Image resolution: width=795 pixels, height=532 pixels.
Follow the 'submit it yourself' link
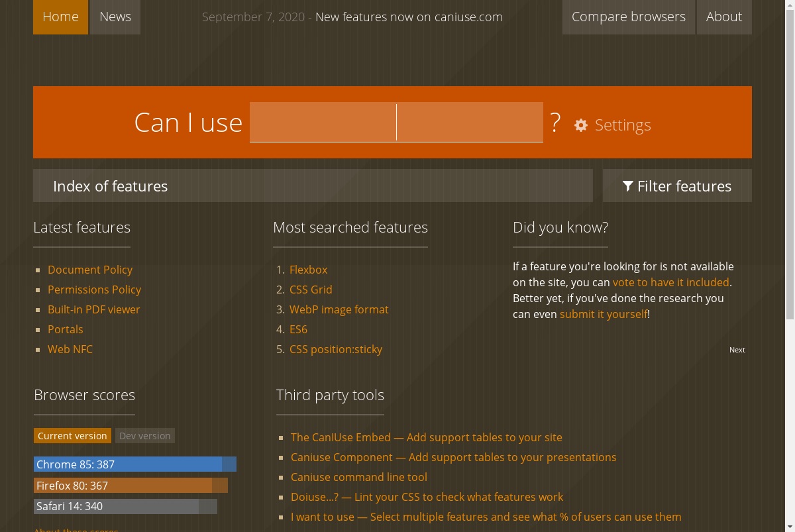(604, 314)
